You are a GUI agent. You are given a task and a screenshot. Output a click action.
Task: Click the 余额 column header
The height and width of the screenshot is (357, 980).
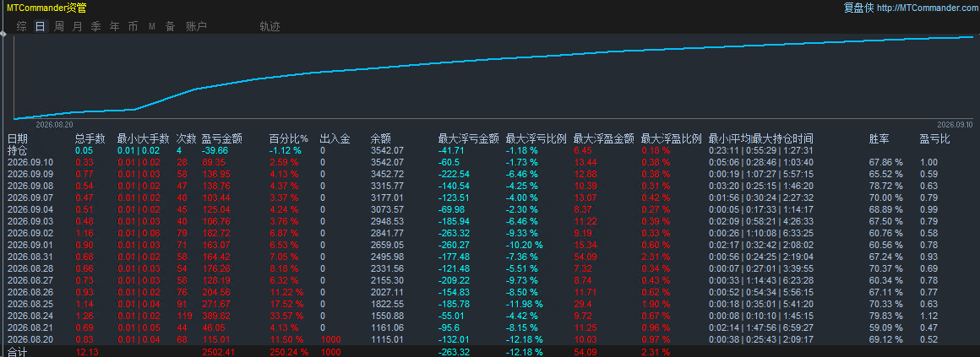point(381,138)
